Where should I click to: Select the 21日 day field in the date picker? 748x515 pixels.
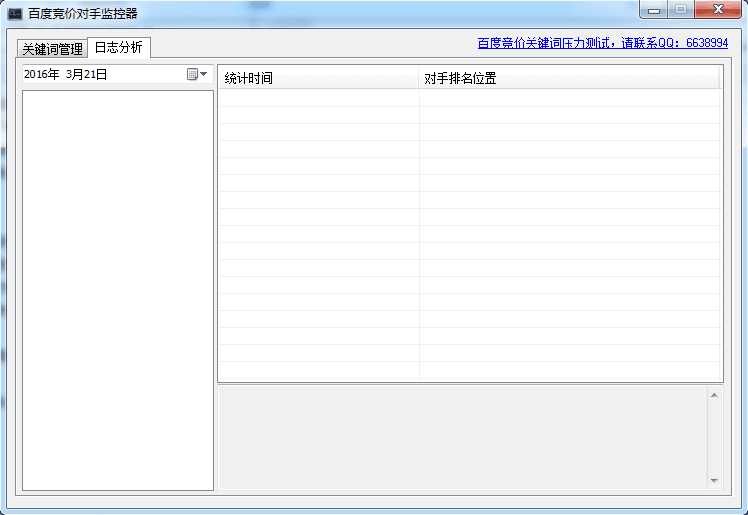[96, 74]
